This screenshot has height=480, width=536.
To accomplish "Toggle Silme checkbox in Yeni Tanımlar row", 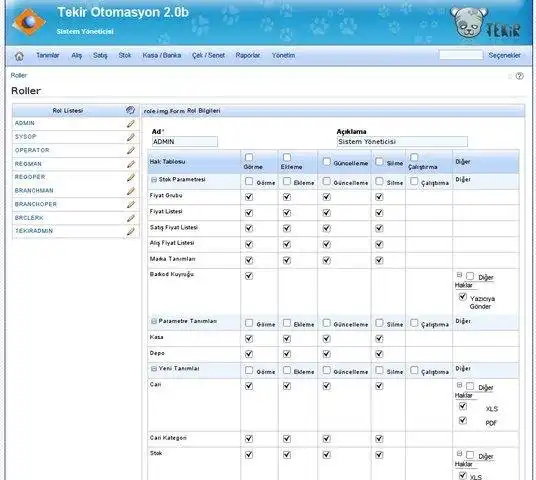I will point(379,370).
